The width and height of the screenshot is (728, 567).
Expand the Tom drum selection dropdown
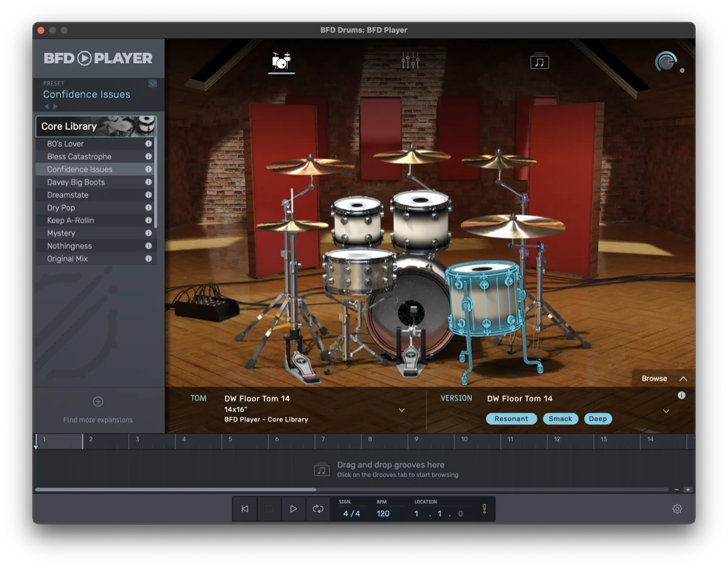click(402, 410)
